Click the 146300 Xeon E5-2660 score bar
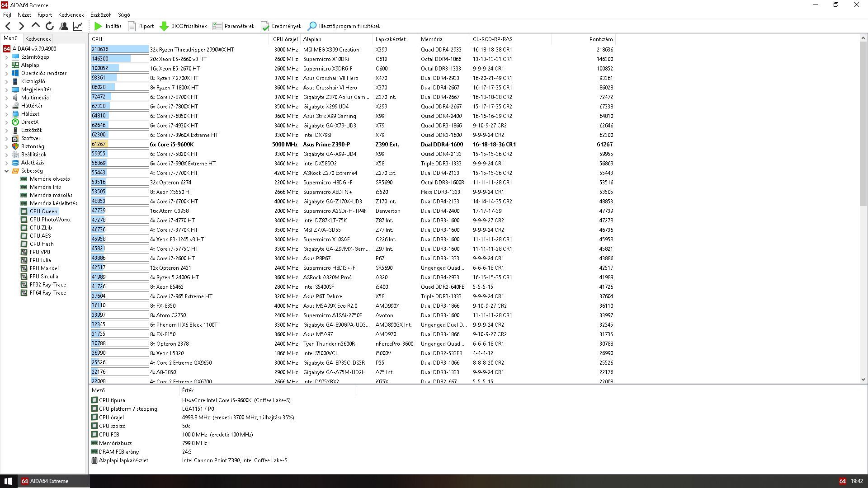Image resolution: width=868 pixels, height=488 pixels. (x=120, y=59)
